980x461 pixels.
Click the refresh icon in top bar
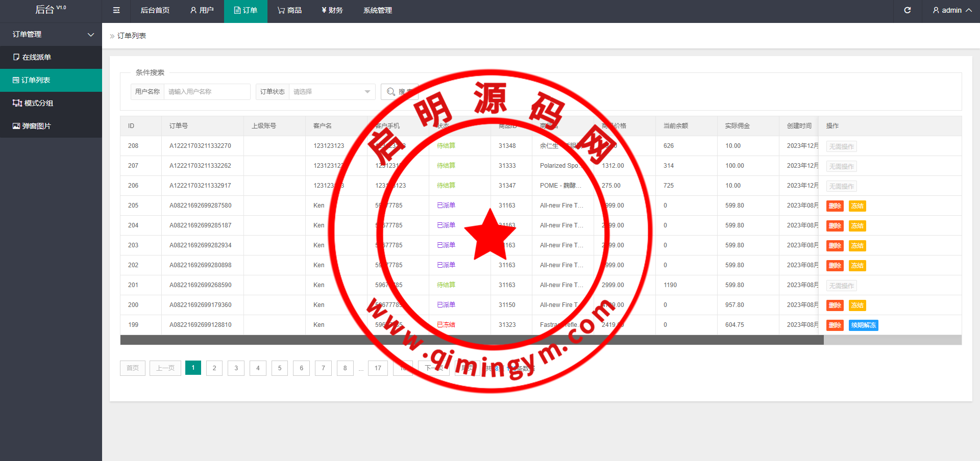tap(907, 10)
